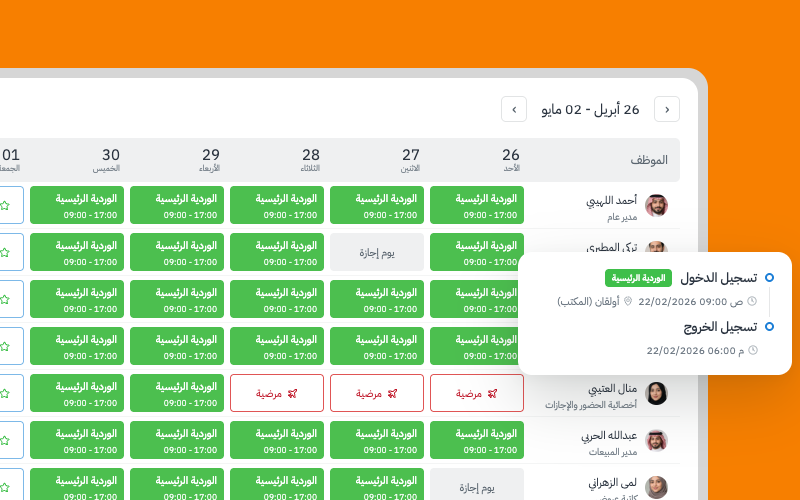The image size is (800, 500).
Task: Open أحمد اللهيبي shift on day 30
Action: click(77, 205)
